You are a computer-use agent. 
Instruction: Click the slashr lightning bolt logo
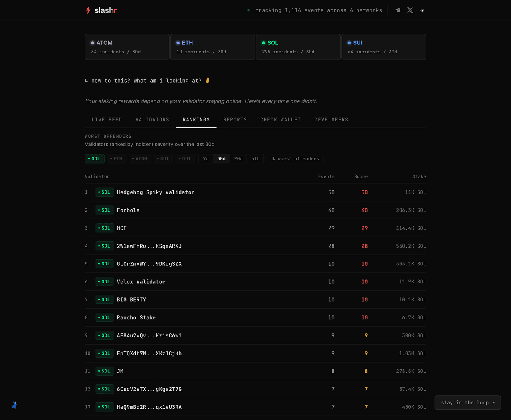[x=88, y=10]
